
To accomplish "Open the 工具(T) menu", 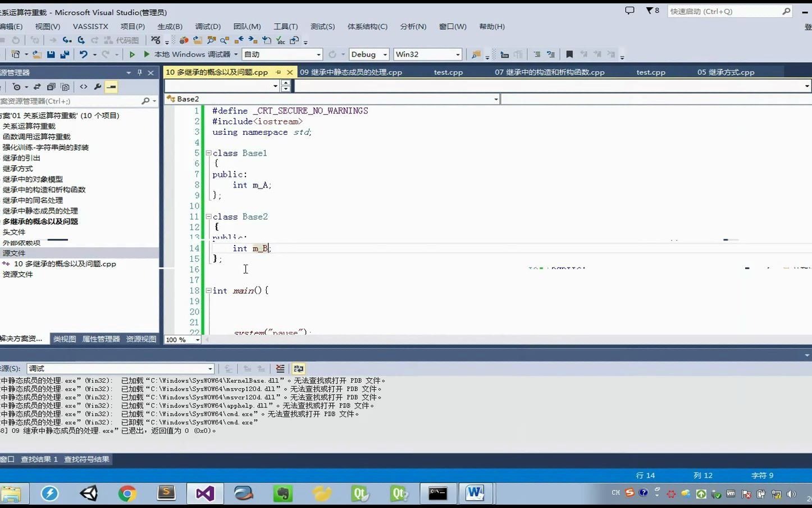I will point(286,26).
